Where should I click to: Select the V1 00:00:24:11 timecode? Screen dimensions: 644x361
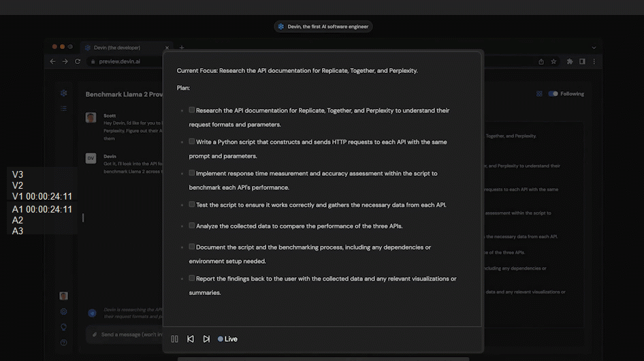(x=42, y=197)
